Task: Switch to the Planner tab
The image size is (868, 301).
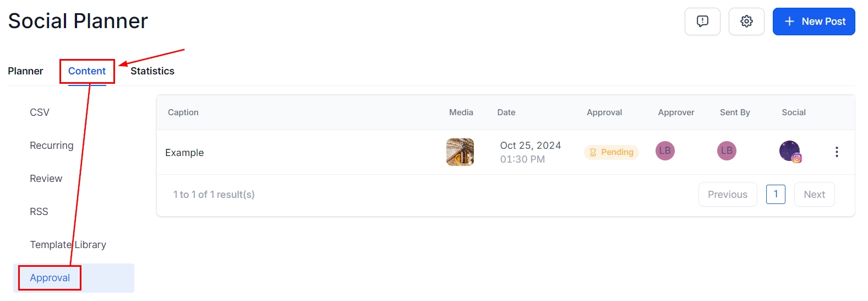Action: coord(25,71)
